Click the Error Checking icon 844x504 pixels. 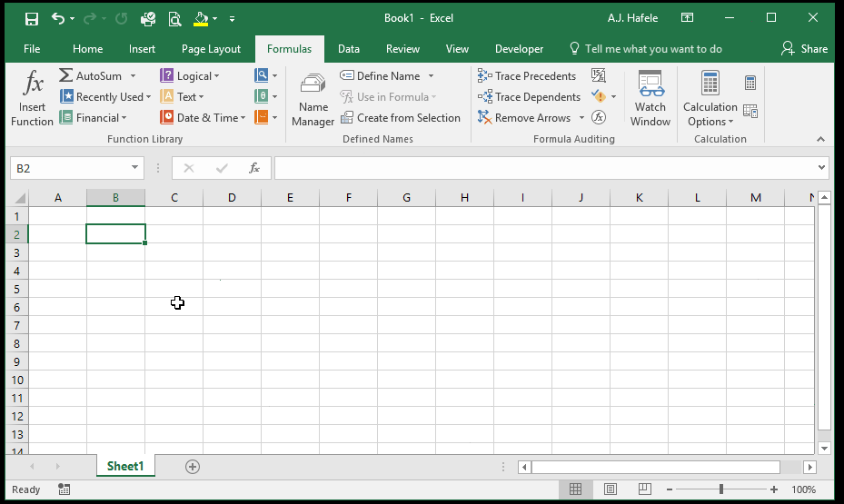(599, 96)
